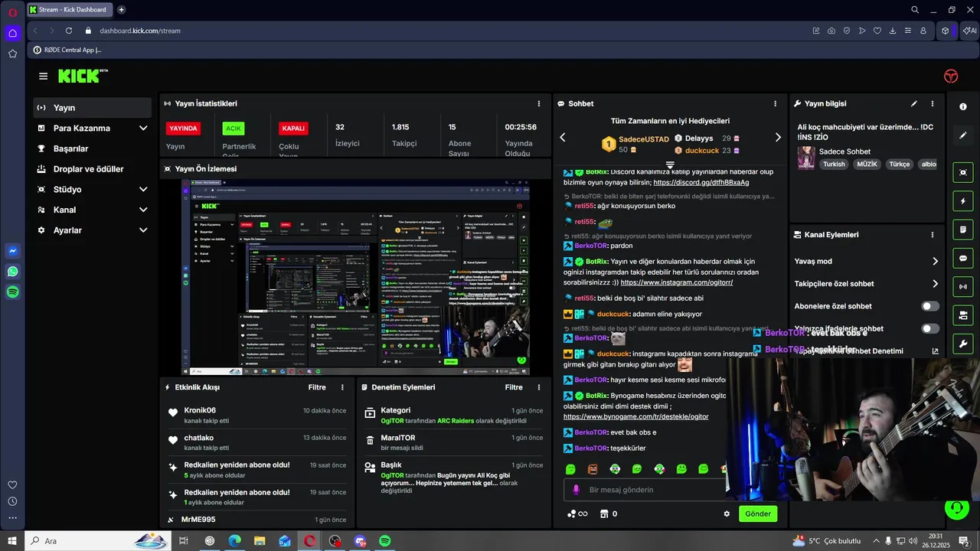Open Yayın İstatistikleri three-dot menu
980x551 pixels.
tap(538, 103)
